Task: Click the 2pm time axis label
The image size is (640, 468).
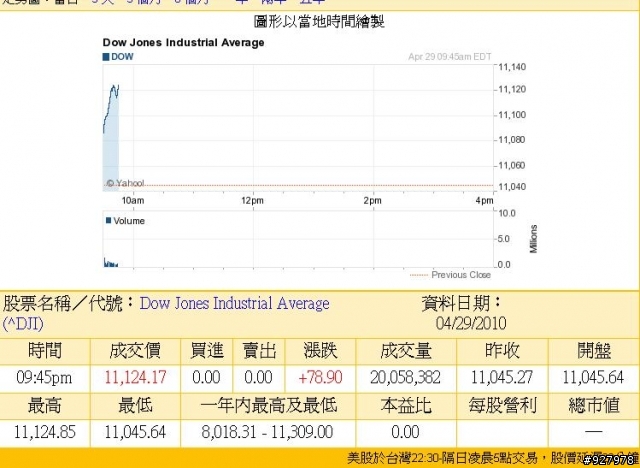Action: tap(373, 200)
